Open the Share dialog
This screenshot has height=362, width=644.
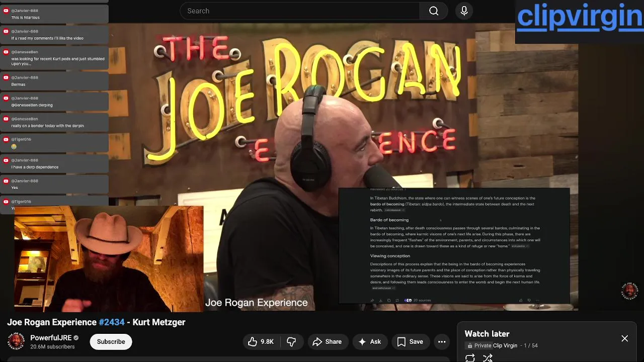327,342
